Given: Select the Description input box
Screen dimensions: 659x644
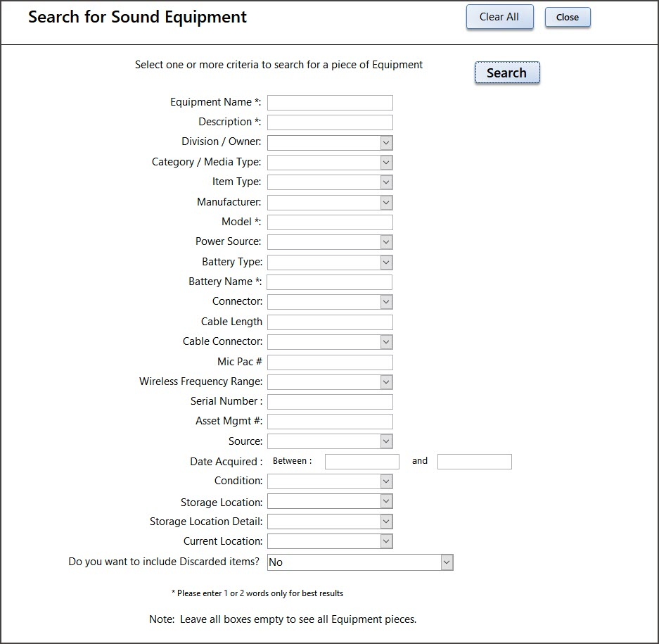Looking at the screenshot, I should point(330,122).
